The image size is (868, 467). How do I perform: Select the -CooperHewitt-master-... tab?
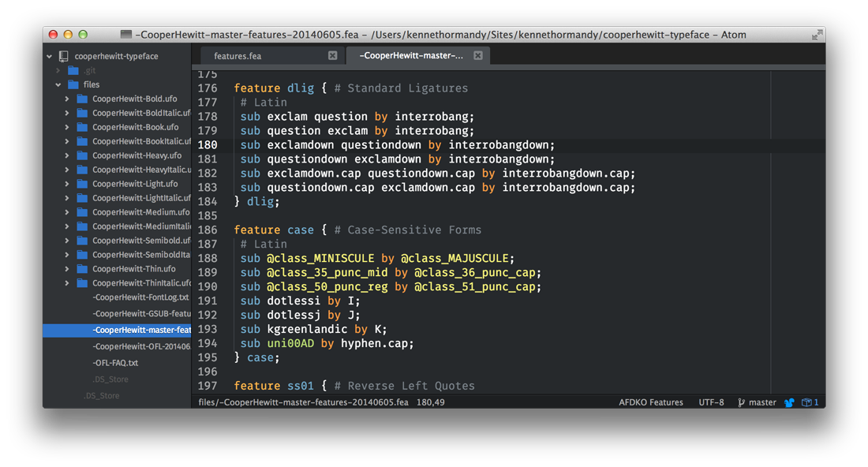417,55
